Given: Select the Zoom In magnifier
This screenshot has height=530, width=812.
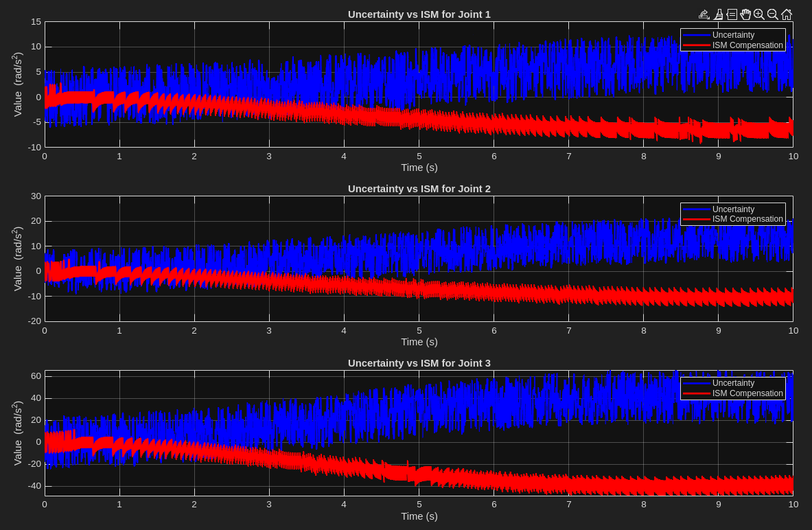Looking at the screenshot, I should 759,14.
